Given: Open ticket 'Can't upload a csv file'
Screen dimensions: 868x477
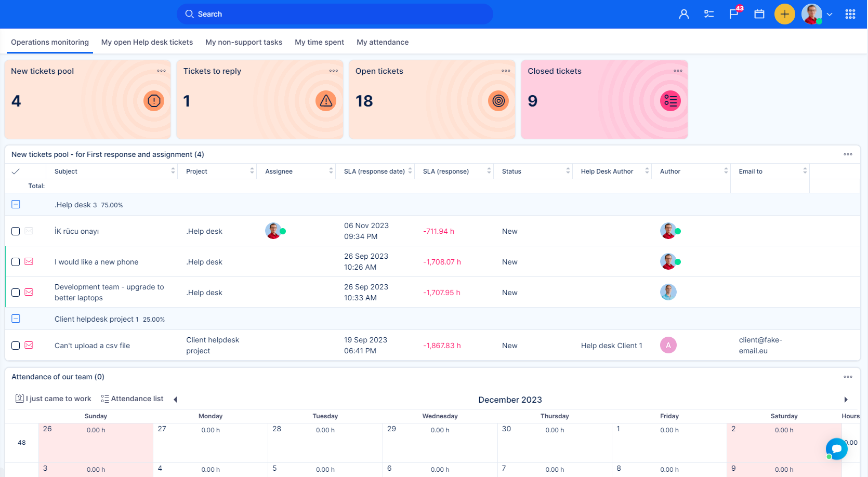Looking at the screenshot, I should point(92,346).
